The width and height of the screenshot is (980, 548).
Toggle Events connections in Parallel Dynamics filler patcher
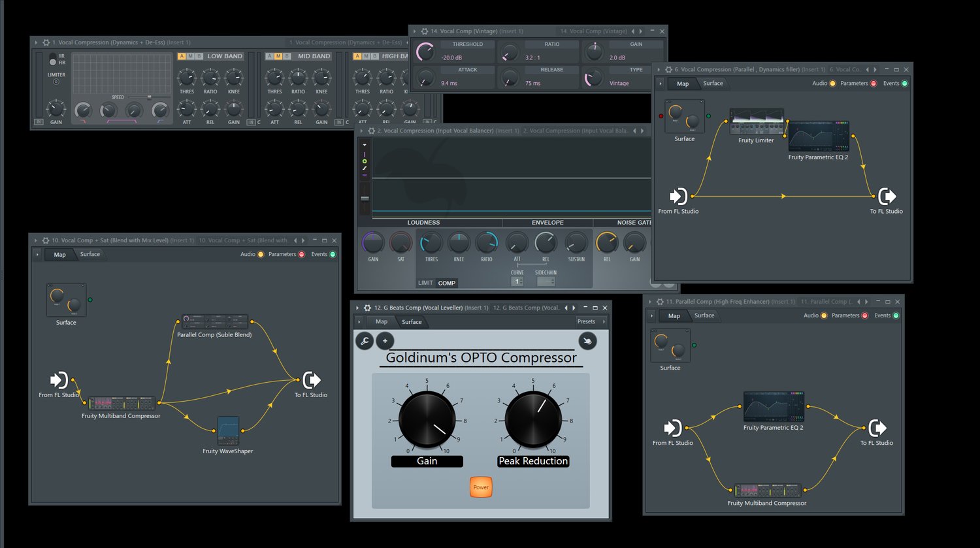click(x=905, y=84)
